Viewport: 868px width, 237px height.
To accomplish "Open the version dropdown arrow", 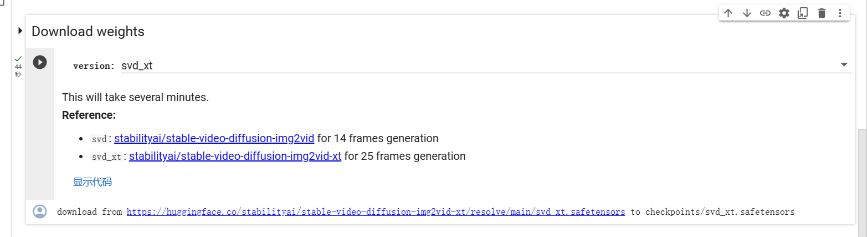I will click(x=844, y=65).
